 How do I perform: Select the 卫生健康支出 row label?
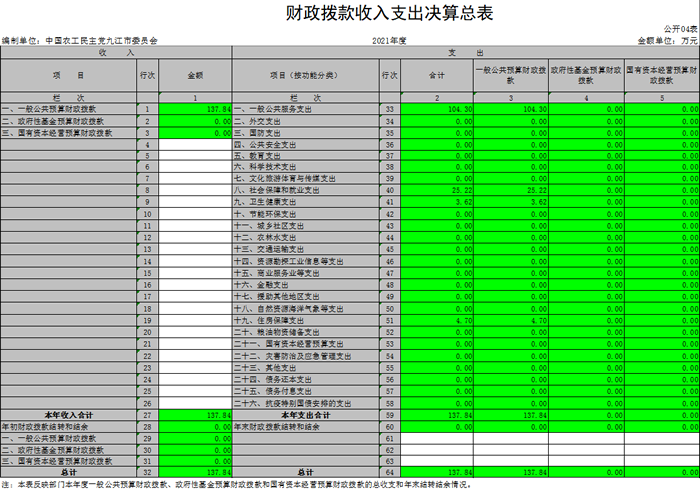[305, 201]
